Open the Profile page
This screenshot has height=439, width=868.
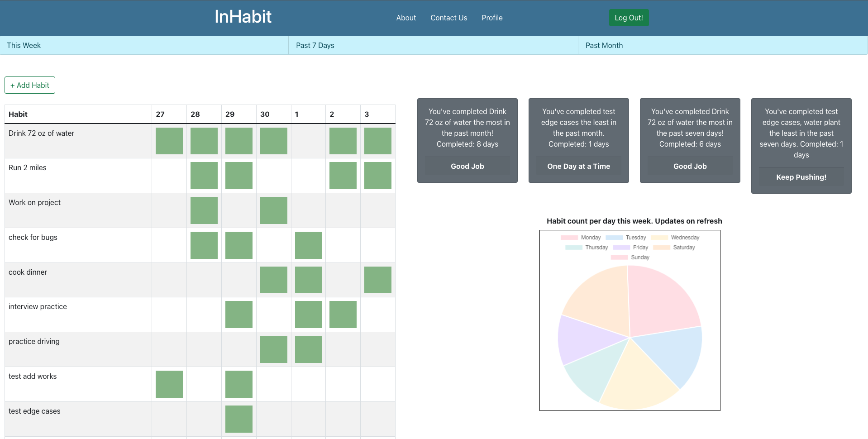[492, 18]
